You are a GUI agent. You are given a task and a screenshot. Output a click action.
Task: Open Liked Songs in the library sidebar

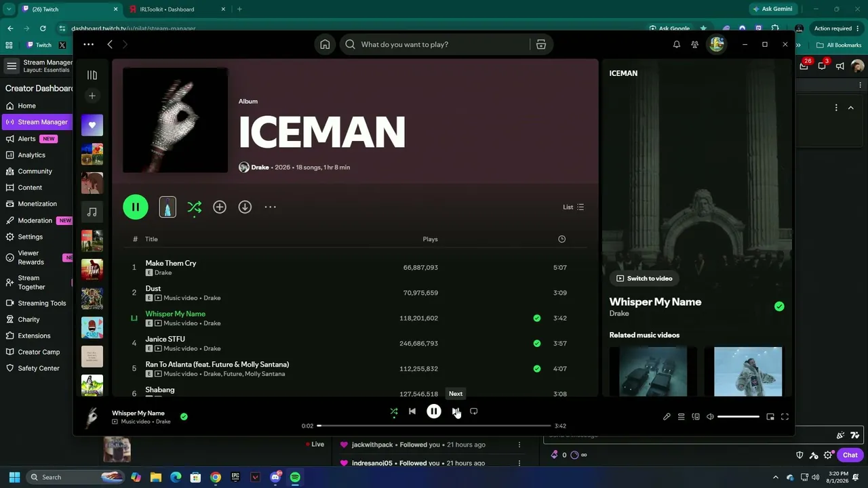92,125
